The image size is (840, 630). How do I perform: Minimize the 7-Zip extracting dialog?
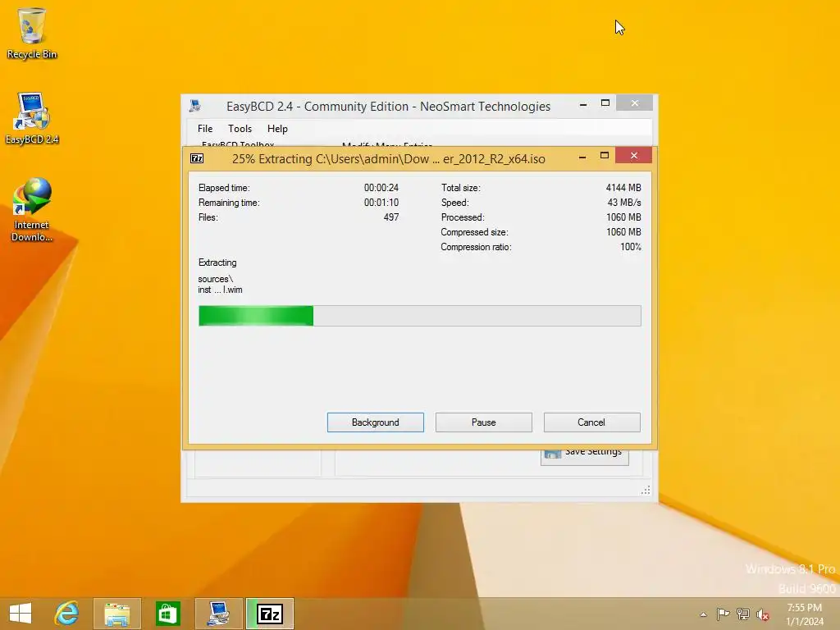click(582, 157)
